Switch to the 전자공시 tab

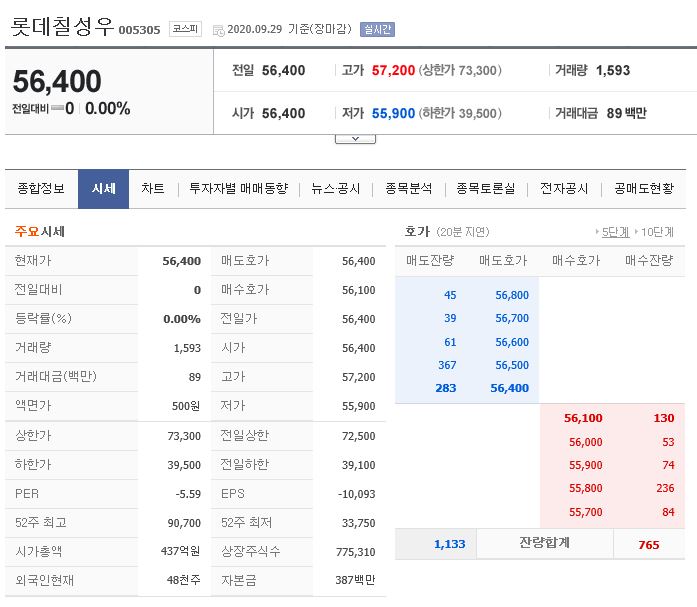coord(564,188)
